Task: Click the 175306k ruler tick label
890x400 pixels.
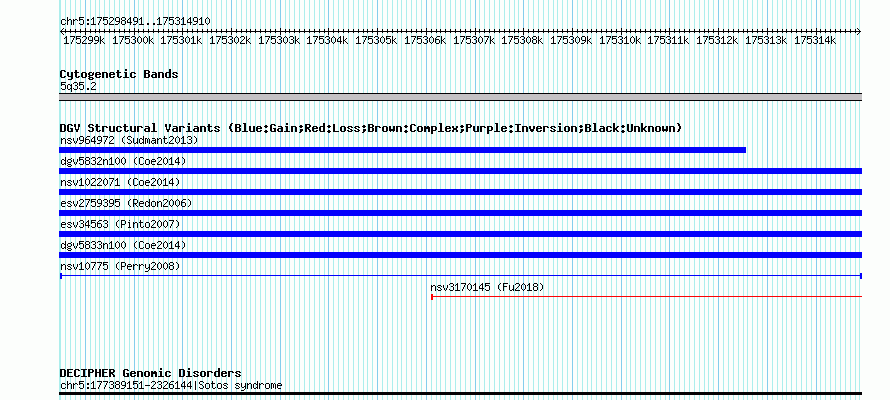Action: (x=425, y=40)
